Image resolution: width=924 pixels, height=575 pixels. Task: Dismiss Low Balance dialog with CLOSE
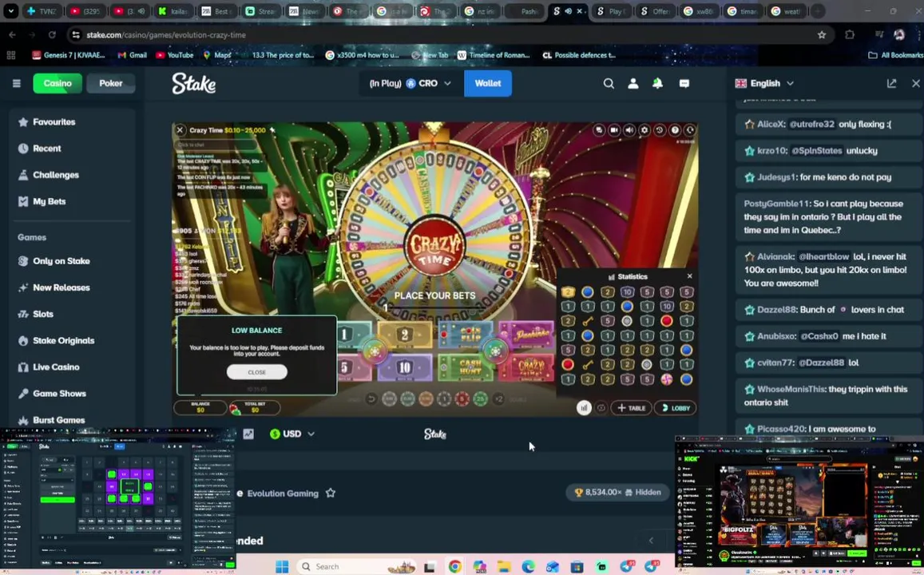257,372
